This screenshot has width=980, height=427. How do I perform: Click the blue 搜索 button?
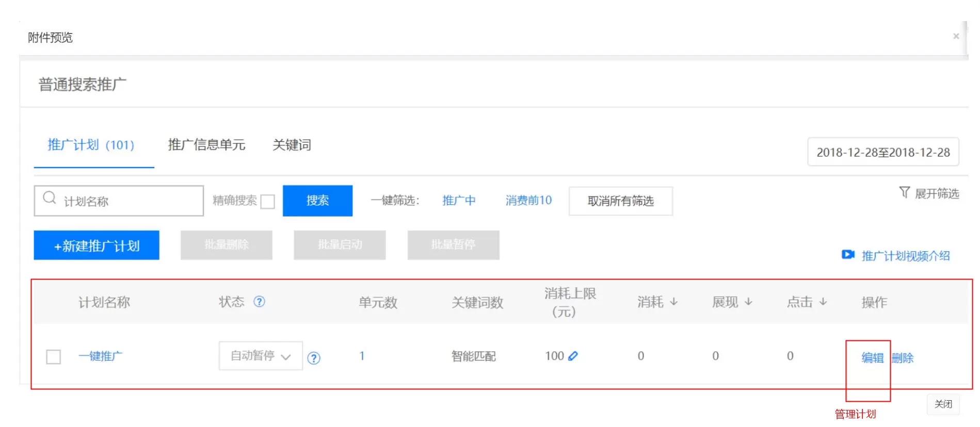click(x=317, y=201)
